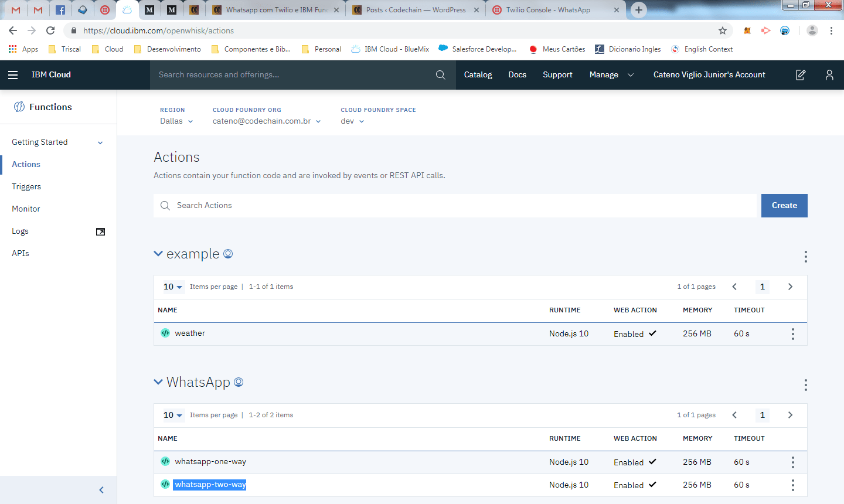Open the whatsapp-two-way action

[x=210, y=485]
